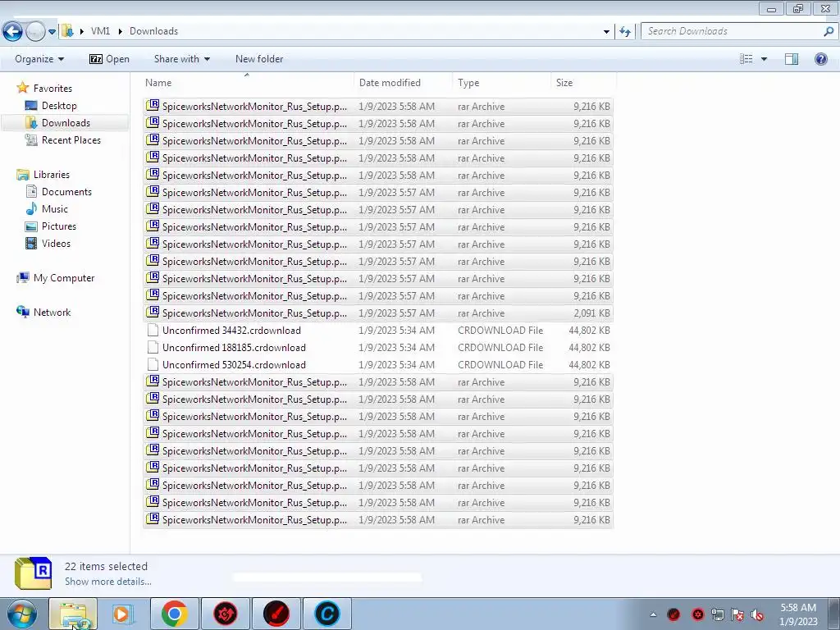Open Google Chrome from the taskbar
The height and width of the screenshot is (630, 840).
click(174, 614)
